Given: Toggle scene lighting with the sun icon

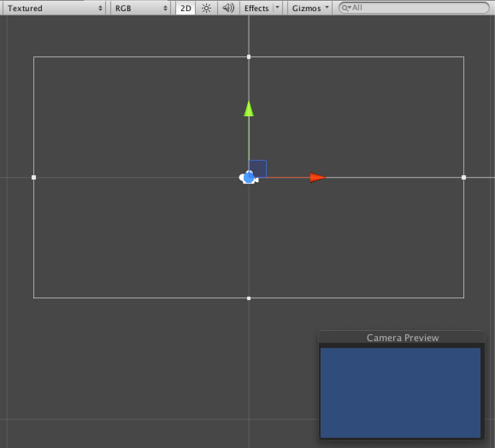Looking at the screenshot, I should tap(206, 8).
